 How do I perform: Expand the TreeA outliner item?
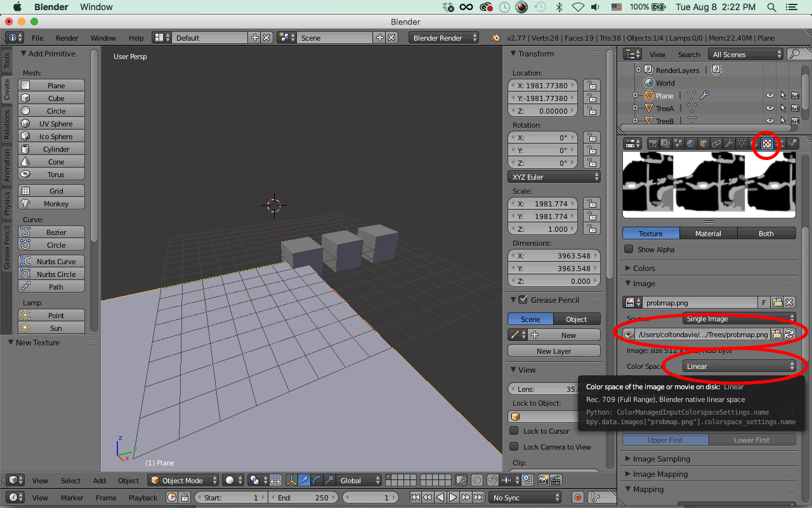pos(635,109)
